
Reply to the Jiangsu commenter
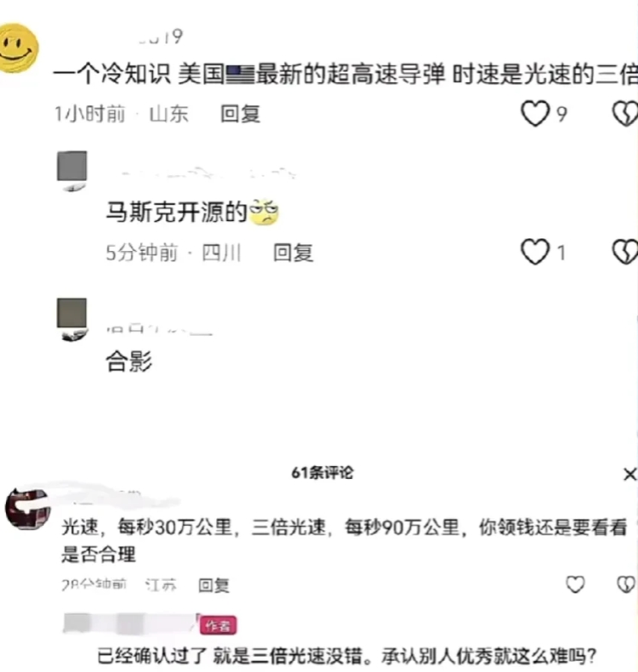point(214,585)
